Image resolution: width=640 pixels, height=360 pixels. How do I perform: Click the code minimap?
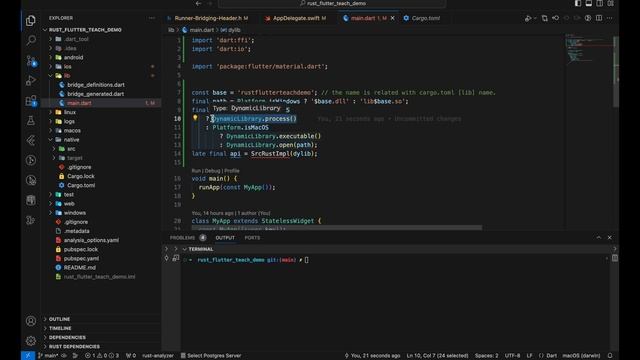coord(588,49)
